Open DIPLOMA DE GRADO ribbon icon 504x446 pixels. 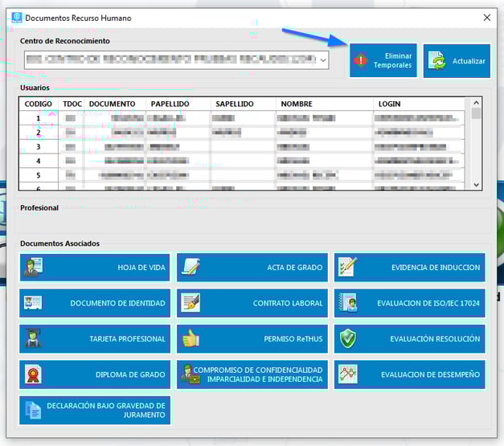[x=33, y=374]
